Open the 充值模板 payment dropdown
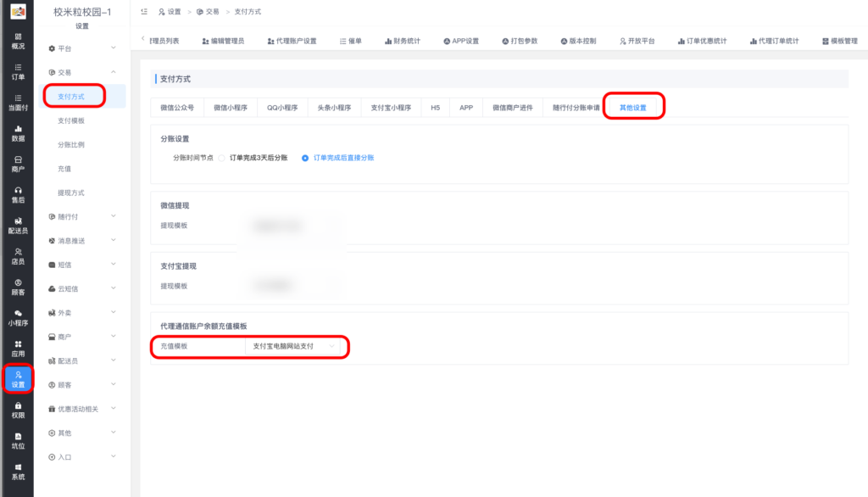 coord(293,346)
